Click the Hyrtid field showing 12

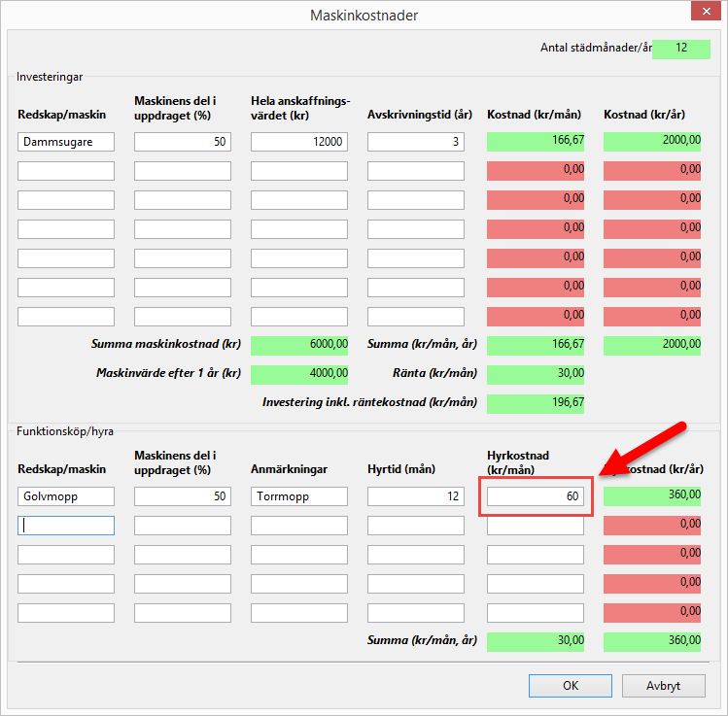(x=416, y=496)
